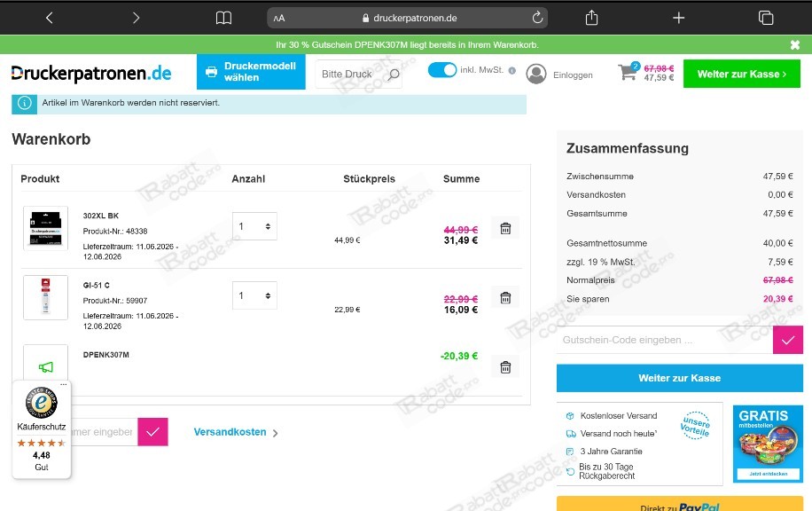Submit product number with pink checkmark below cart

pos(152,432)
